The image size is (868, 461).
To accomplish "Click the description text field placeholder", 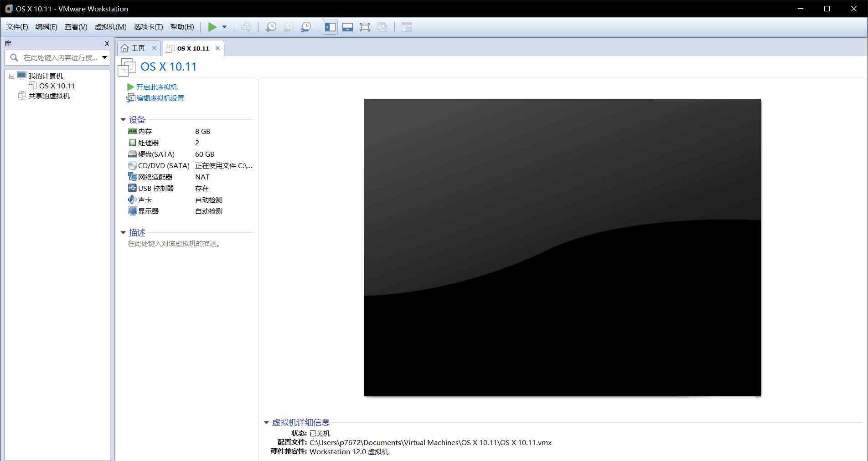I will [x=175, y=244].
